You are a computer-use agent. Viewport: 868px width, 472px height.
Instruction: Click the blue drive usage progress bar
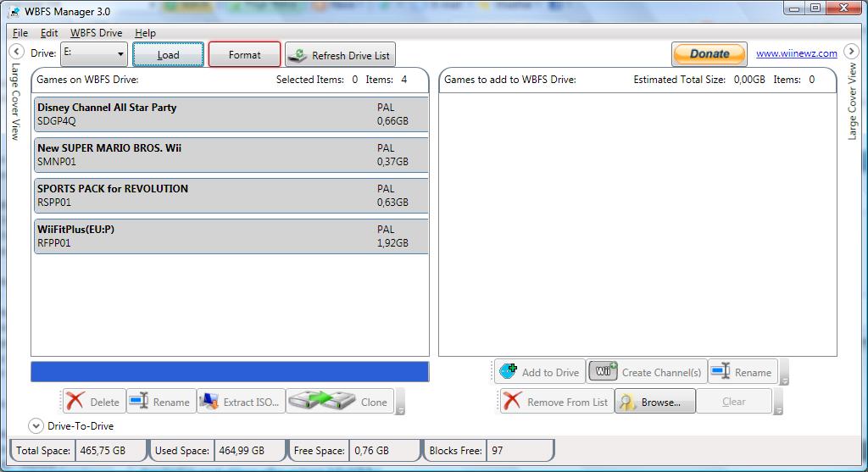click(230, 371)
